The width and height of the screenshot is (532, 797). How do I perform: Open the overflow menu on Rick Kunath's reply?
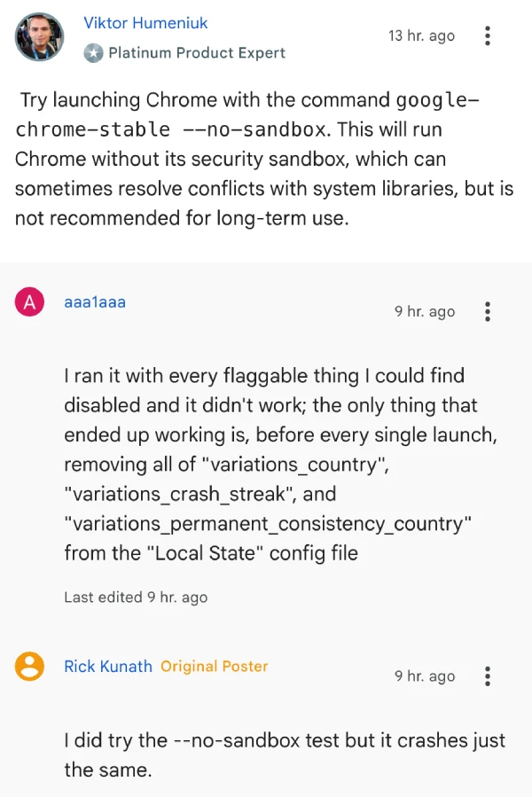point(487,676)
